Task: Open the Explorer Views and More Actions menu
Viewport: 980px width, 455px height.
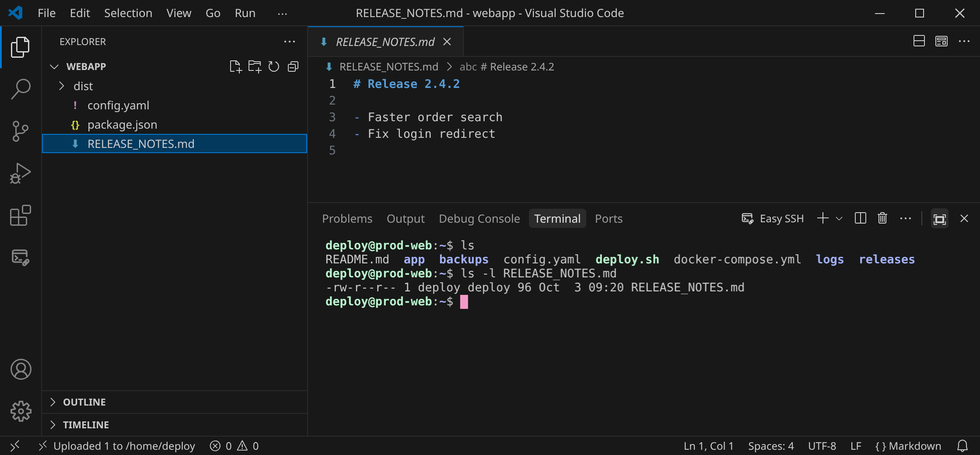Action: [290, 42]
